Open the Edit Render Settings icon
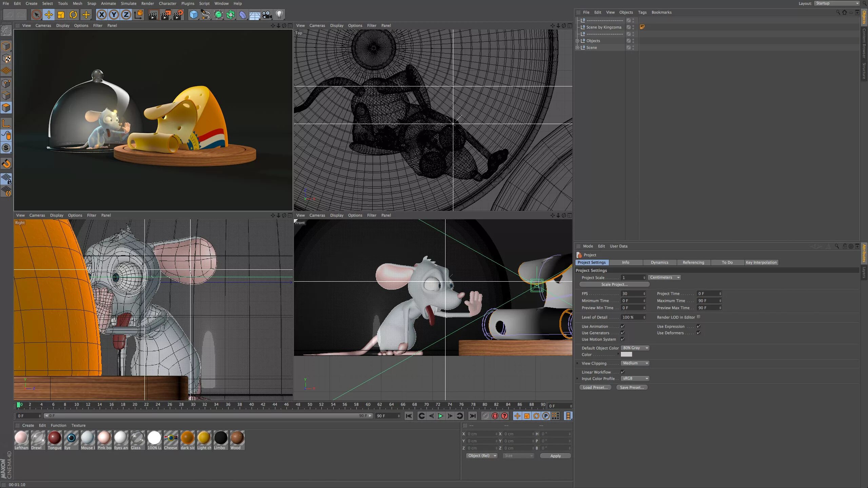Screen dimensions: 868x488 point(178,15)
